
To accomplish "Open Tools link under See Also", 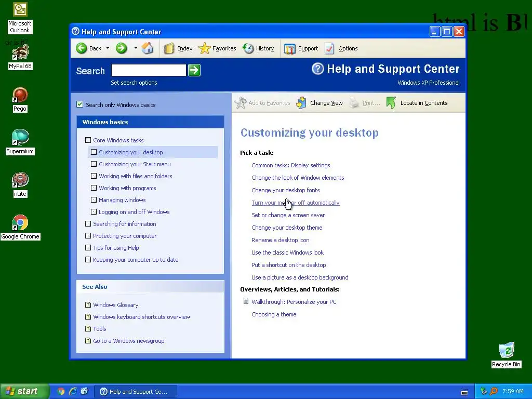I will tap(100, 329).
